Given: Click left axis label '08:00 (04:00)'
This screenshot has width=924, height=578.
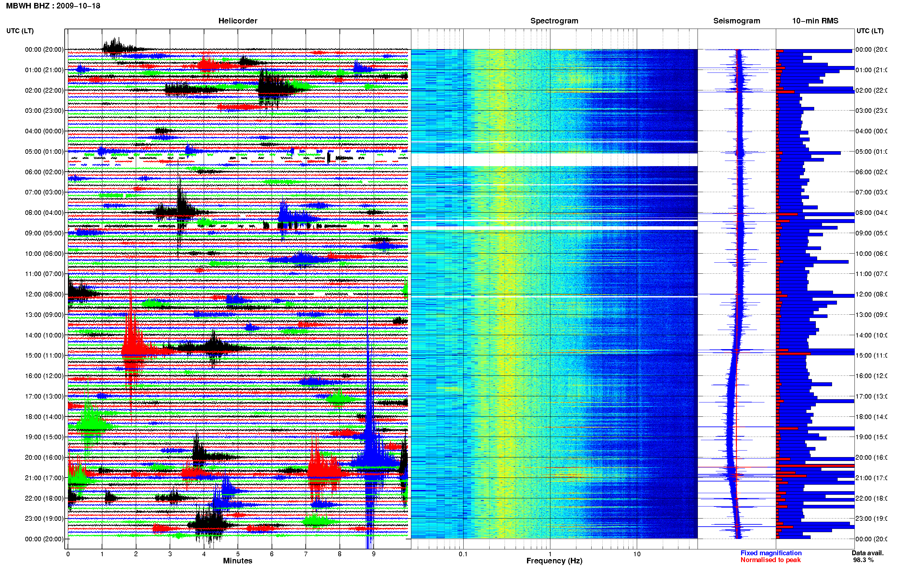Looking at the screenshot, I should point(44,213).
